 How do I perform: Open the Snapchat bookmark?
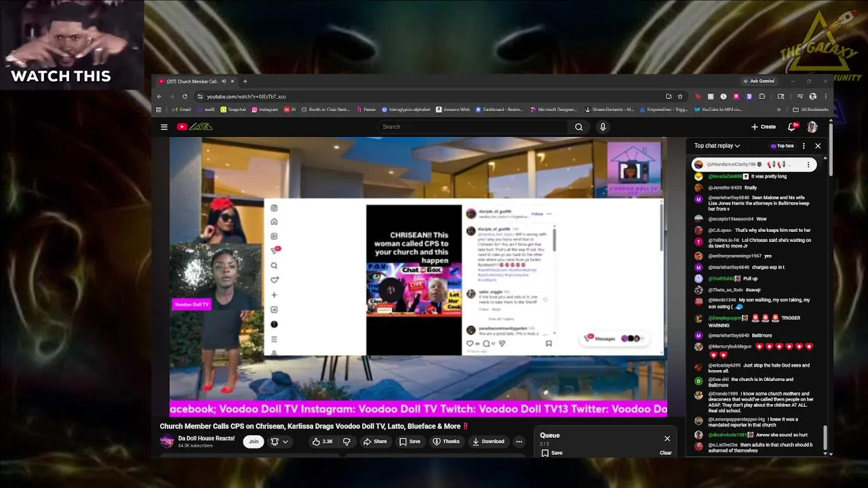pyautogui.click(x=233, y=109)
